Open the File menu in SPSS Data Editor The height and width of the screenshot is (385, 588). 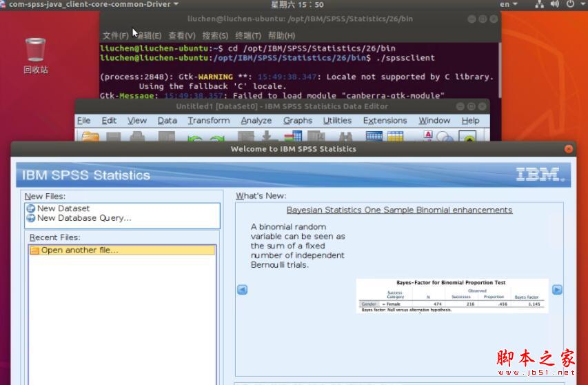tap(83, 121)
